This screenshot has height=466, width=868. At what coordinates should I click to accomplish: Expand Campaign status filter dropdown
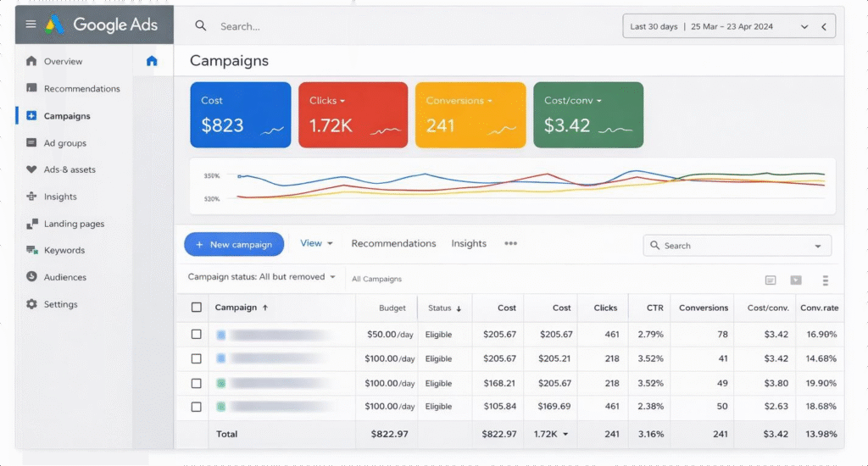[262, 277]
